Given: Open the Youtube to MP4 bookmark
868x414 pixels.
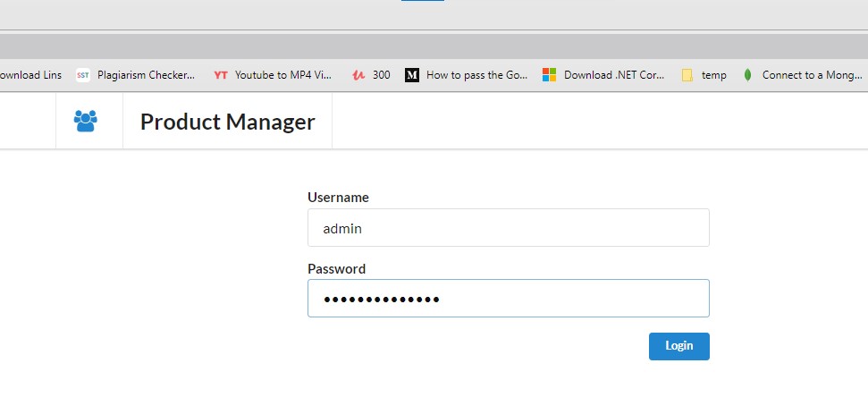Looking at the screenshot, I should (x=282, y=75).
